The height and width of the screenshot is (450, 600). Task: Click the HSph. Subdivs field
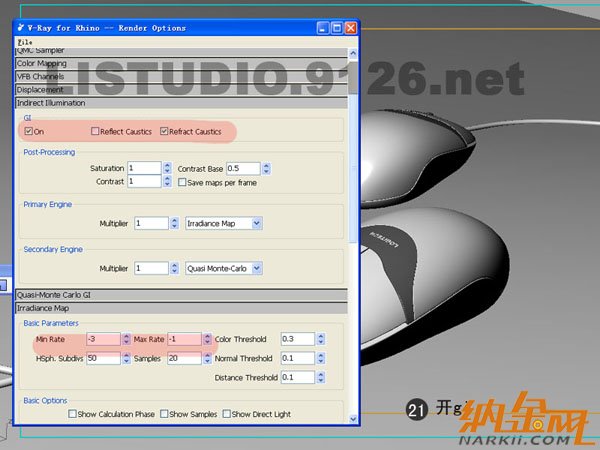[x=103, y=358]
